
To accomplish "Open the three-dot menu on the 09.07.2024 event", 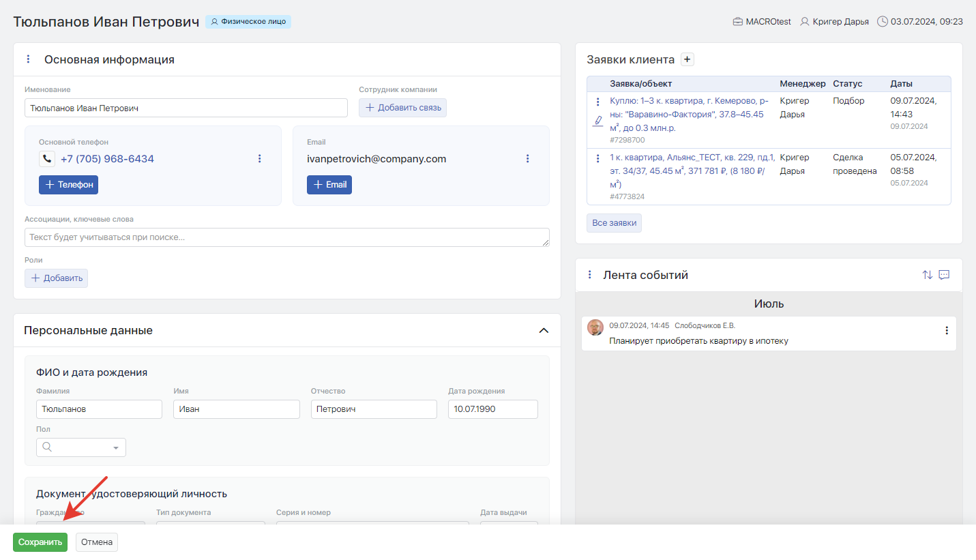I will pyautogui.click(x=946, y=331).
